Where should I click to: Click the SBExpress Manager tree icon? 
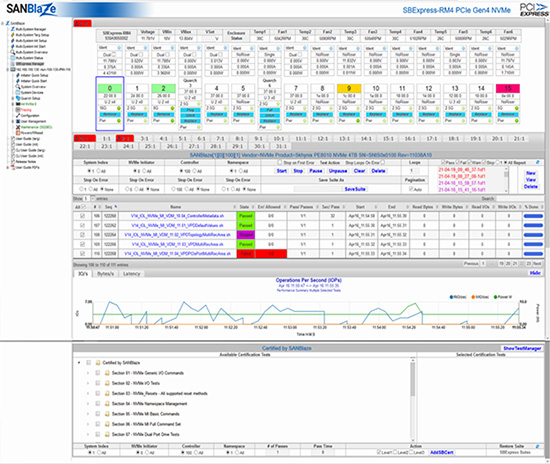pyautogui.click(x=13, y=63)
